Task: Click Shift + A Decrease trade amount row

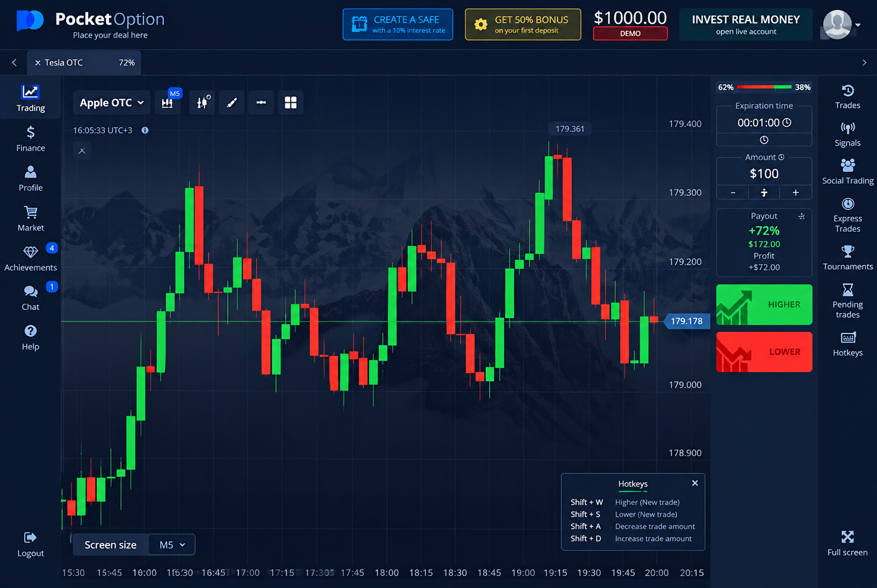Action: point(632,526)
